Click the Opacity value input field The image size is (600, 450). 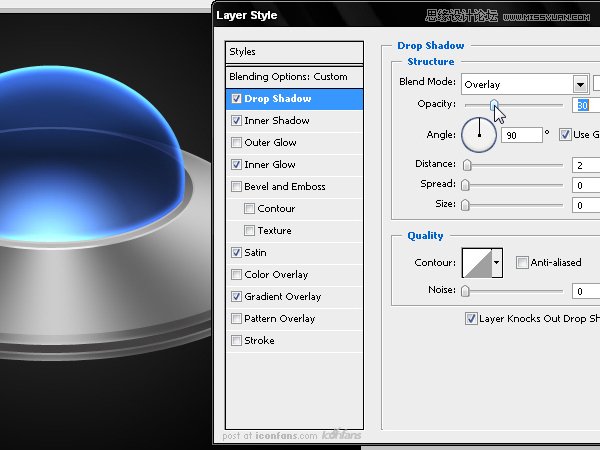click(x=586, y=105)
